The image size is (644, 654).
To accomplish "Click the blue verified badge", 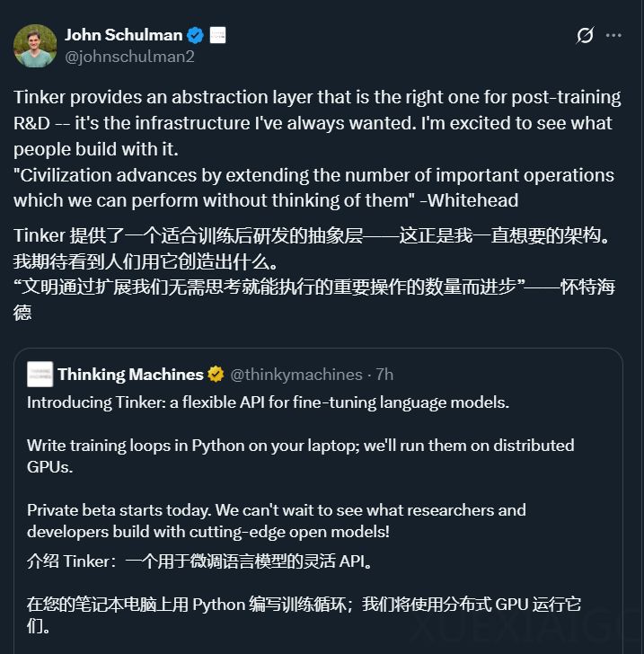I will (196, 36).
